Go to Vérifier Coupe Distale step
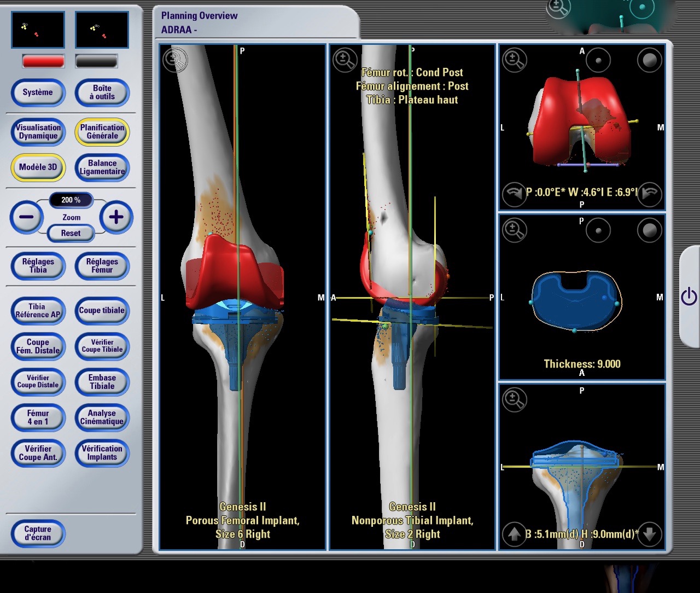 (x=38, y=382)
